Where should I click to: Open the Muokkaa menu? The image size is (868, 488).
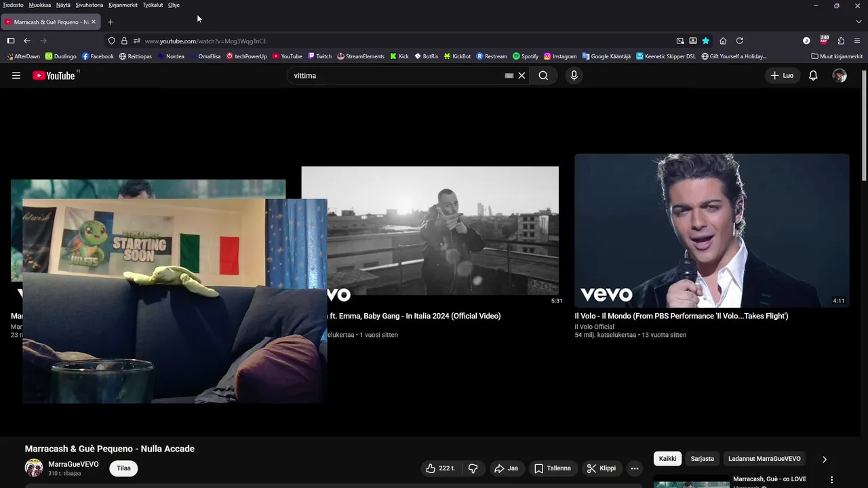[40, 5]
